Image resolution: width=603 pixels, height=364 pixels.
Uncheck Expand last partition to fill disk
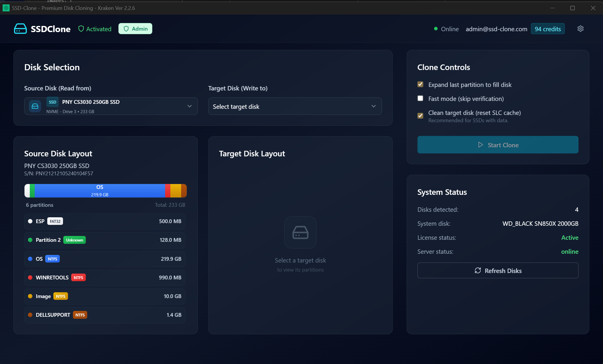pyautogui.click(x=420, y=84)
